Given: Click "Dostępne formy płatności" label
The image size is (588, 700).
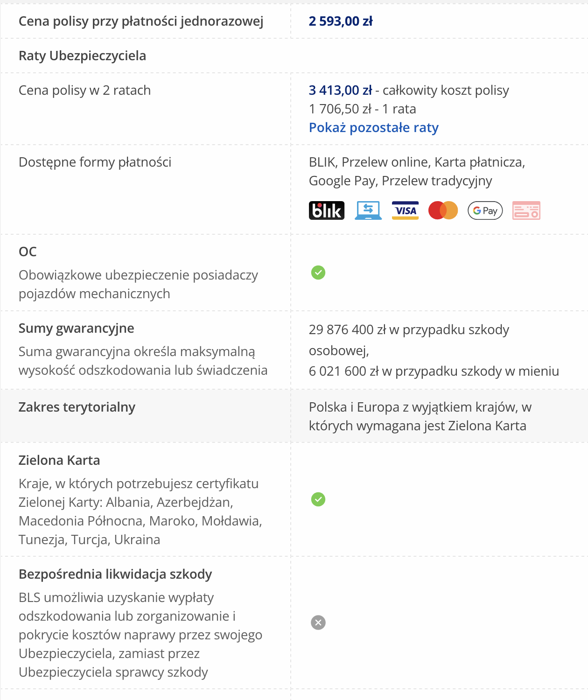Looking at the screenshot, I should (x=95, y=162).
